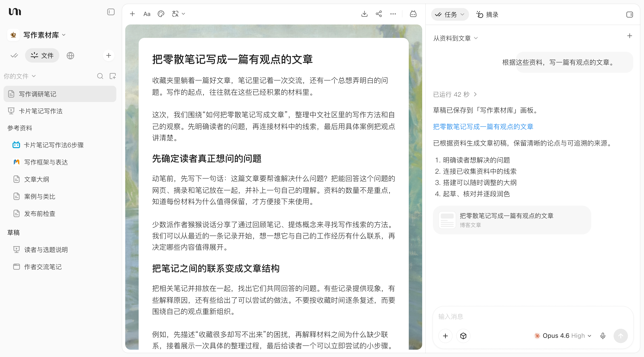Switch to the 摘录 tab

(487, 14)
